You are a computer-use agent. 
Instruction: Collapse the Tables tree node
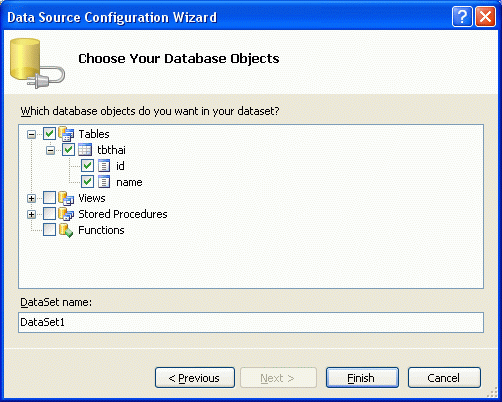(x=31, y=135)
